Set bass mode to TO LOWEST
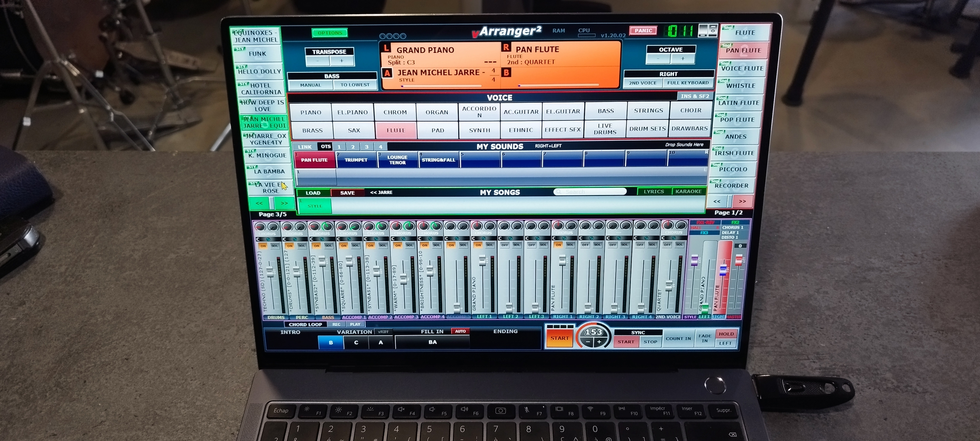The width and height of the screenshot is (980, 441). pos(355,85)
